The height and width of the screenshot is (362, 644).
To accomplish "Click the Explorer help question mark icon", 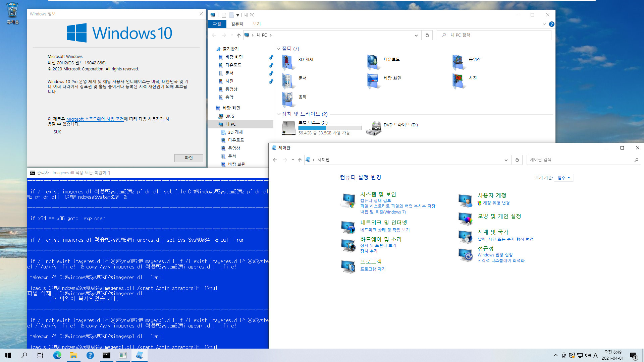I will pos(551,24).
